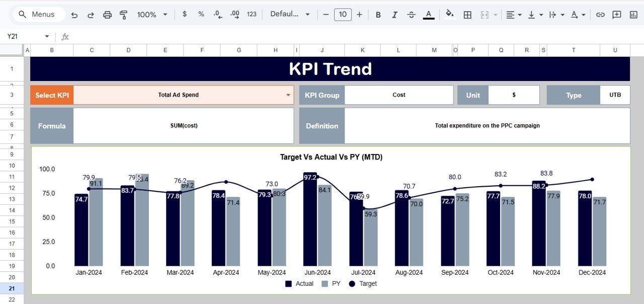Click Undo in the toolbar
The image size is (644, 304).
click(x=74, y=15)
